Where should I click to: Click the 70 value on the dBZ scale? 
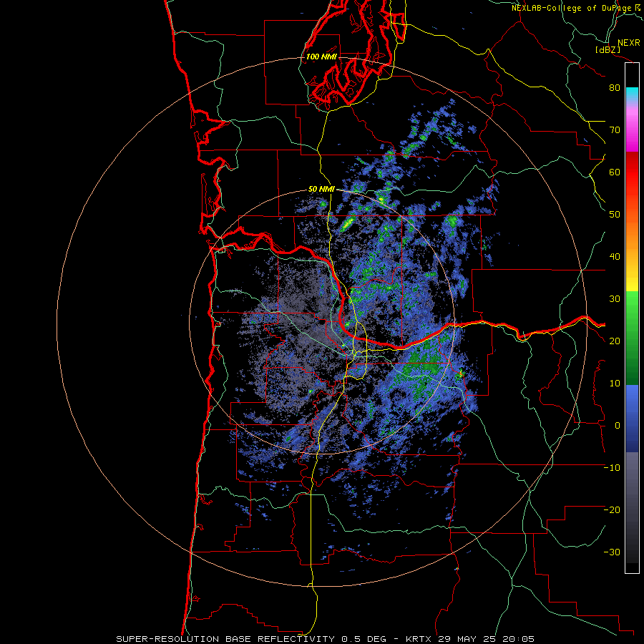615,130
